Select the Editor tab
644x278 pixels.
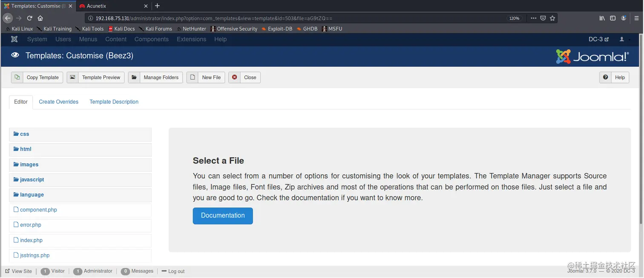21,102
